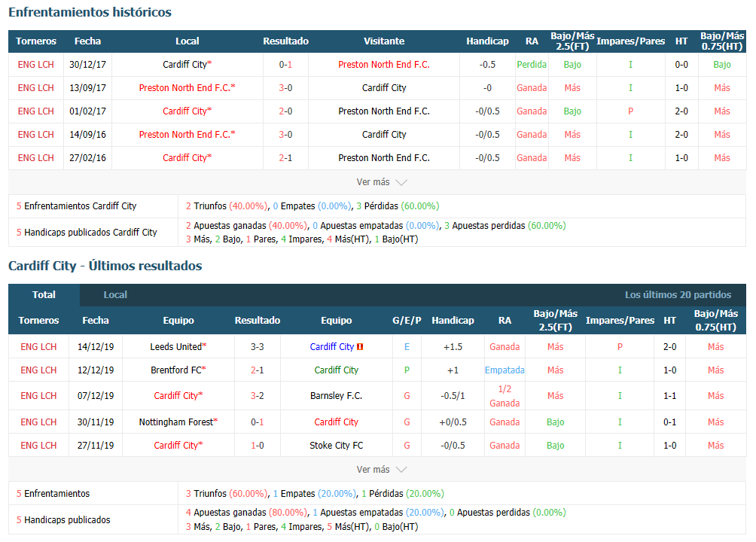This screenshot has width=756, height=542.
Task: Click the Visitante column header
Action: (384, 41)
